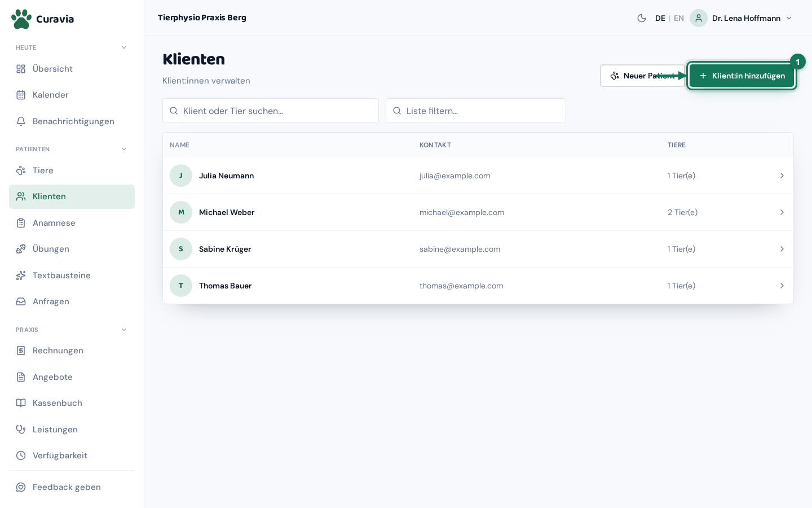Image resolution: width=812 pixels, height=508 pixels.
Task: Click the user avatar icon in header
Action: pos(699,18)
